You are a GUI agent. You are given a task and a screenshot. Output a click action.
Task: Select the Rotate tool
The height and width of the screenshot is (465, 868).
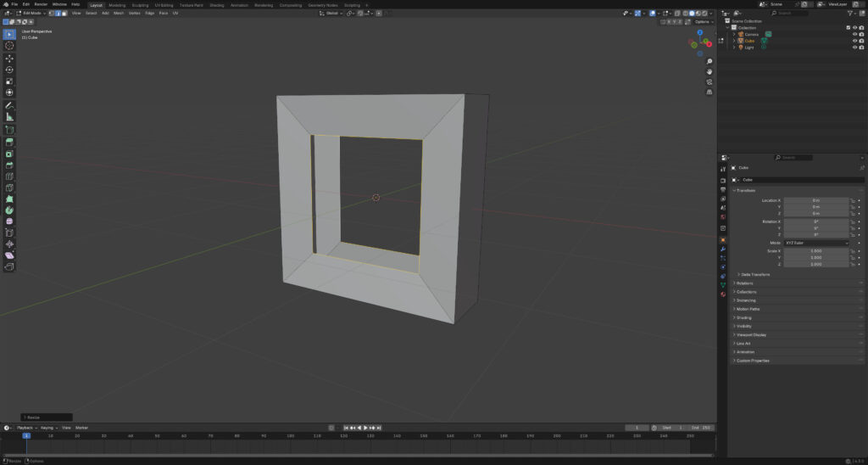(x=9, y=70)
